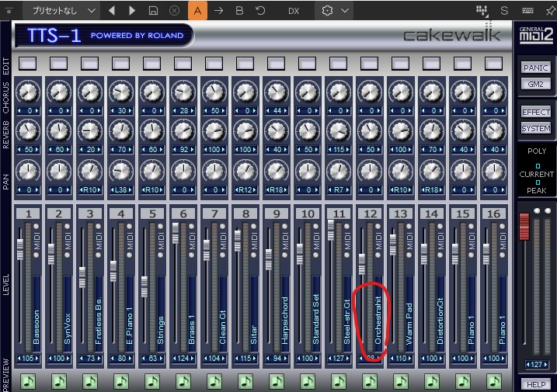557x392 pixels.
Task: Pin the plugin window with the pin icon
Action: [551, 11]
